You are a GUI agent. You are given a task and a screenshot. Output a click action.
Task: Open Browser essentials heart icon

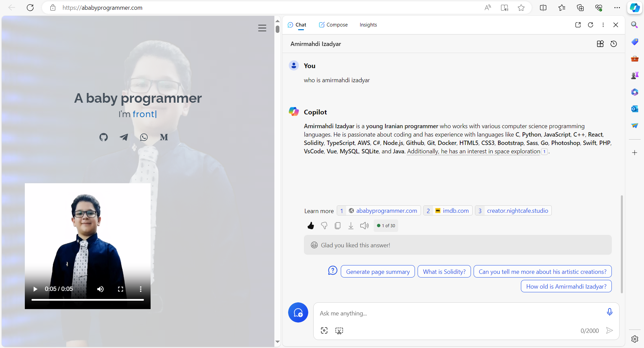[599, 7]
